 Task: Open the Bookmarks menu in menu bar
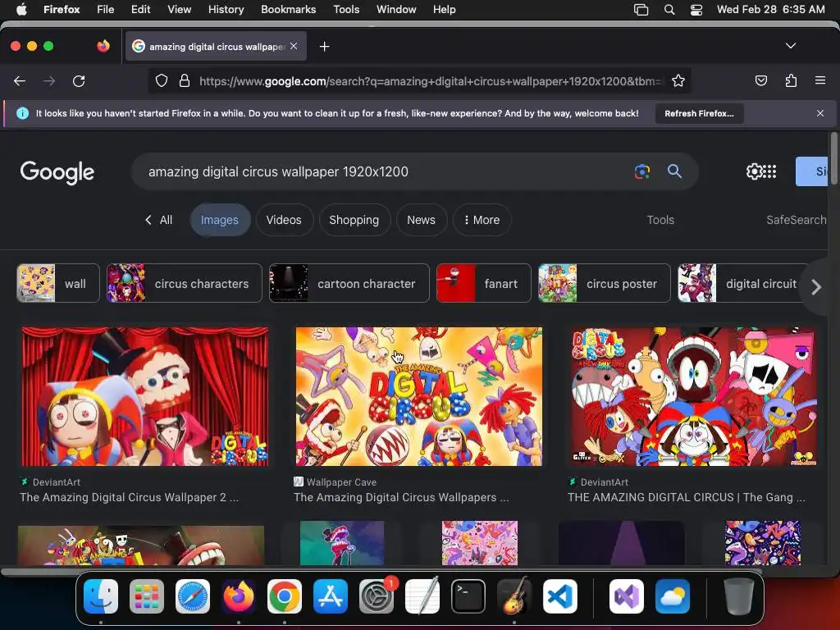288,10
